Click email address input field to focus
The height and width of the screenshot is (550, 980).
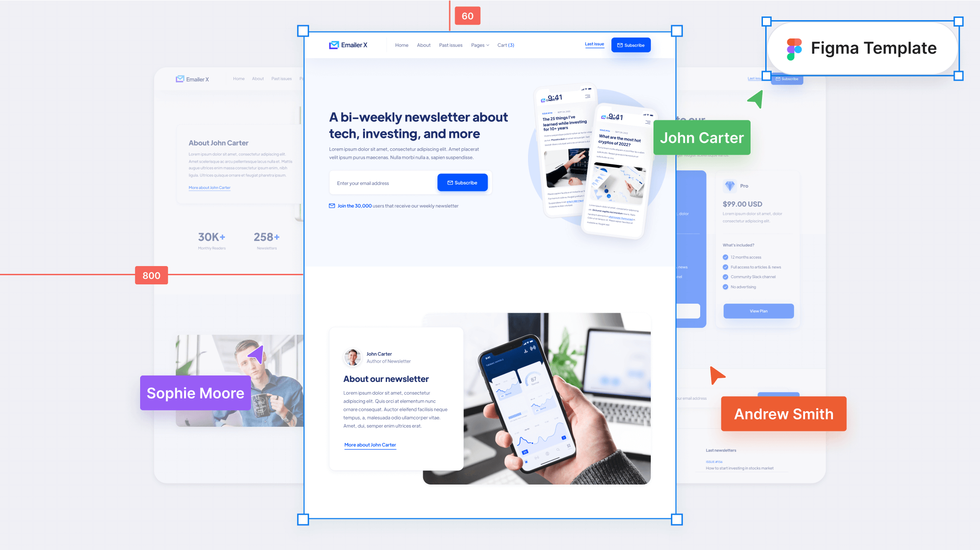381,182
